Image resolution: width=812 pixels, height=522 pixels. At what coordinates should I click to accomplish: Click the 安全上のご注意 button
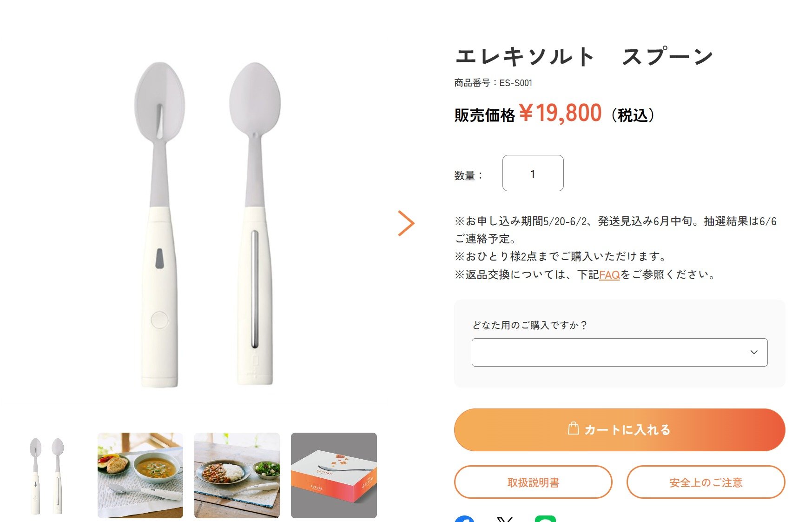(x=706, y=482)
